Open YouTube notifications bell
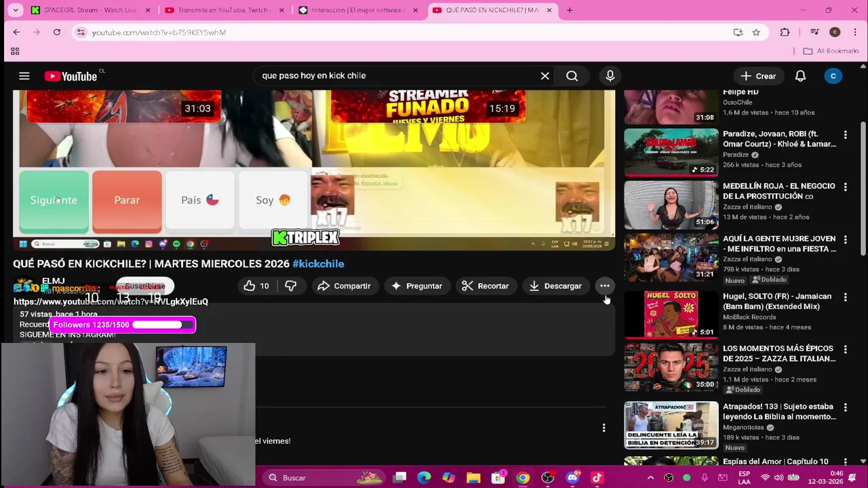868x488 pixels. (x=800, y=76)
